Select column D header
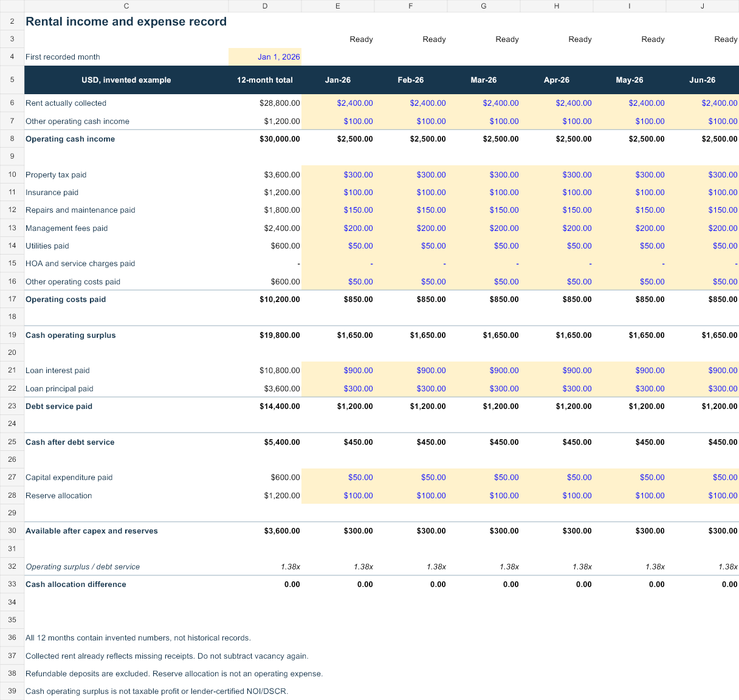 [265, 6]
